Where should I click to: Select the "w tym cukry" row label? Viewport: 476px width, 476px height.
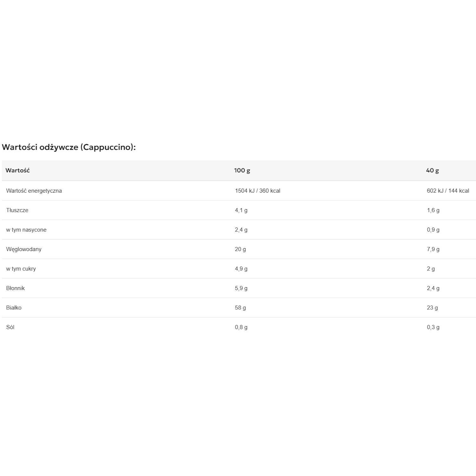(x=21, y=269)
